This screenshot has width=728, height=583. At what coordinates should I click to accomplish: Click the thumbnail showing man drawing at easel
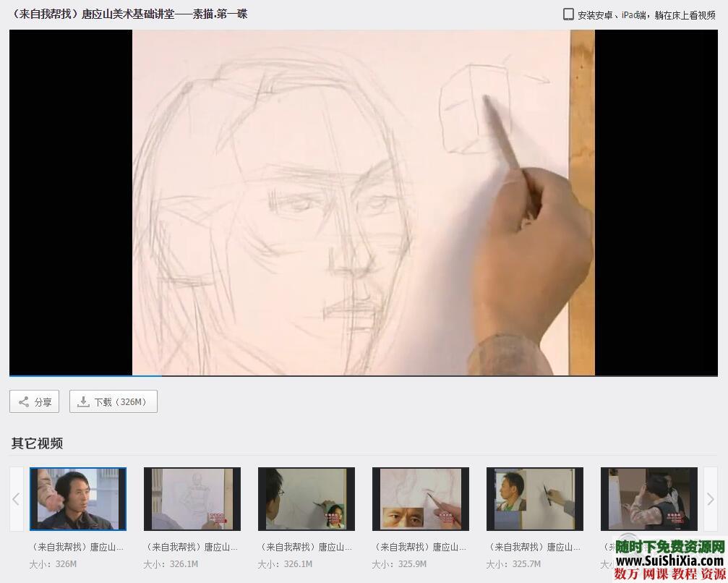(306, 498)
